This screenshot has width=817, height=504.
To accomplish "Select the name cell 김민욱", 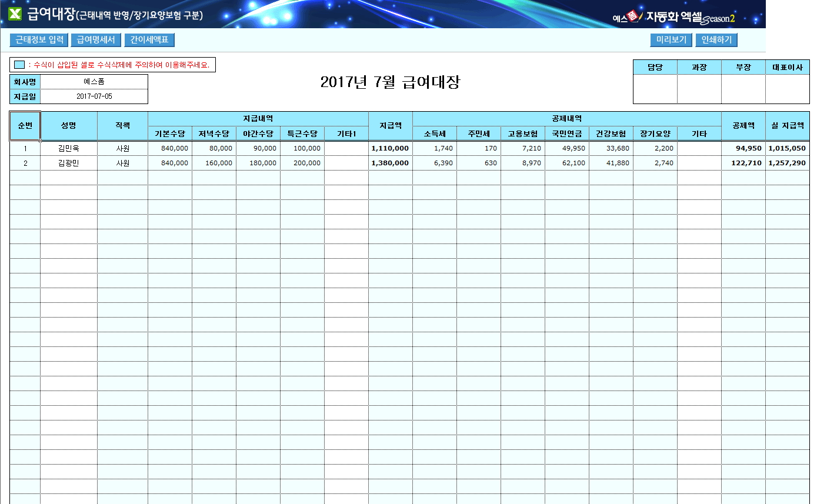I will coord(69,148).
